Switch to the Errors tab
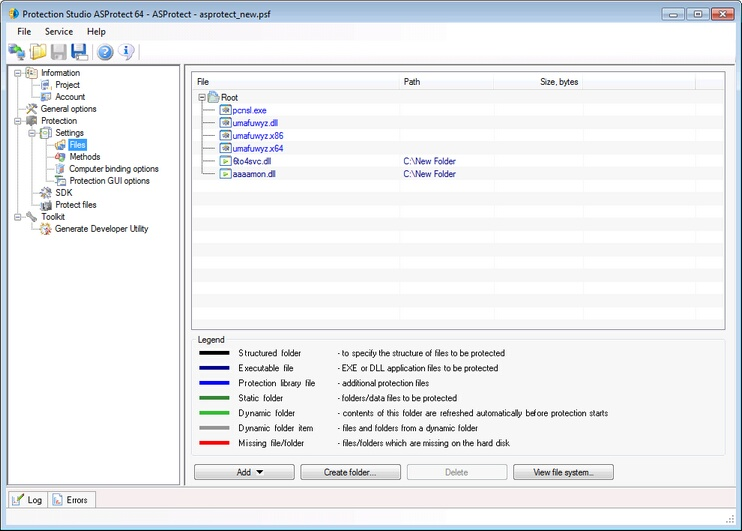The height and width of the screenshot is (531, 742). [72, 499]
